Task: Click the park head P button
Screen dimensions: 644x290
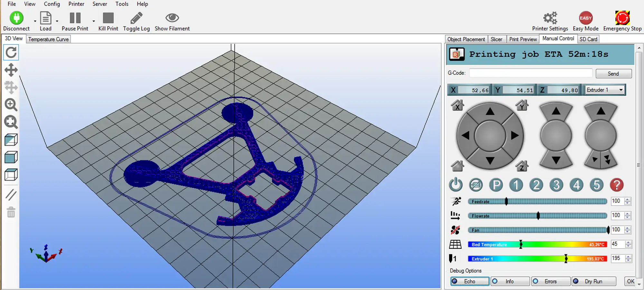Action: click(496, 185)
